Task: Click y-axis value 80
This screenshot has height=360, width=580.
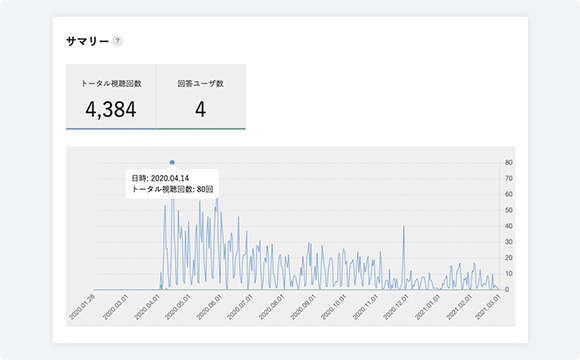Action: (x=509, y=162)
